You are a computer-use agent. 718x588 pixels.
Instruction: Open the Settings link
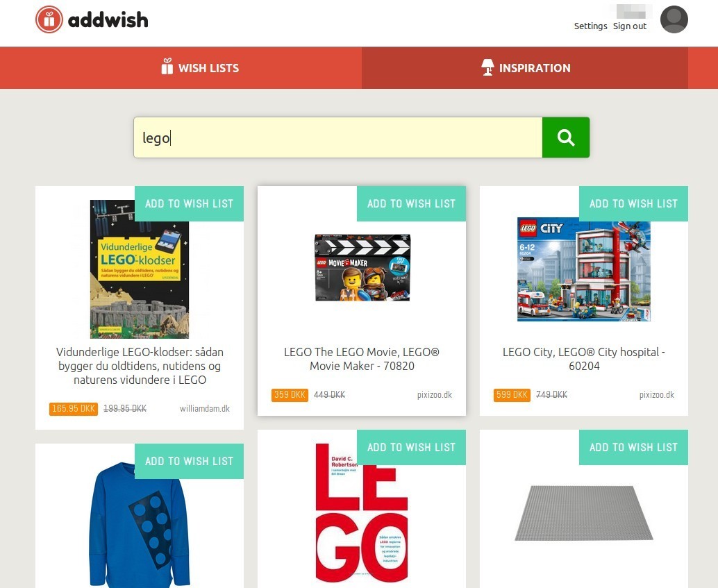click(x=591, y=26)
